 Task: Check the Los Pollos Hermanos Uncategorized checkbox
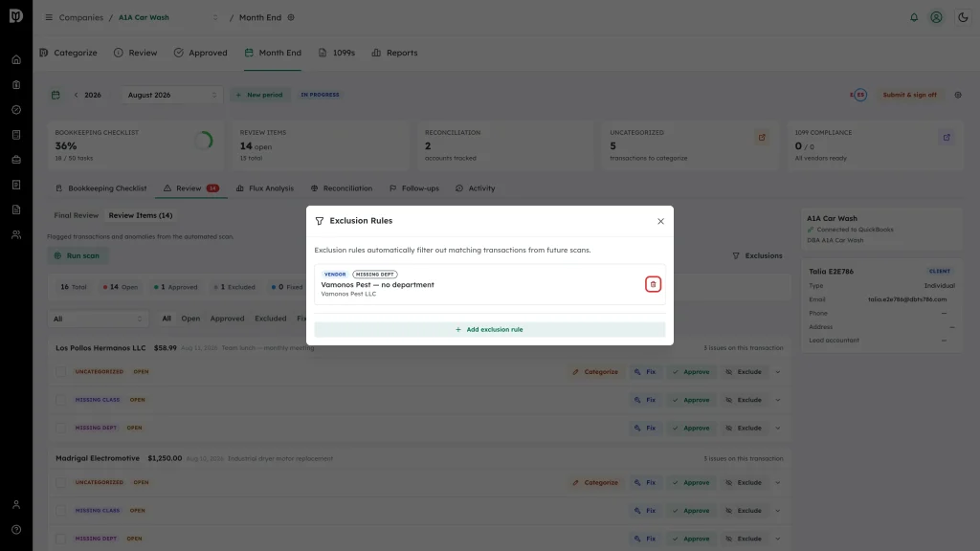tap(60, 372)
